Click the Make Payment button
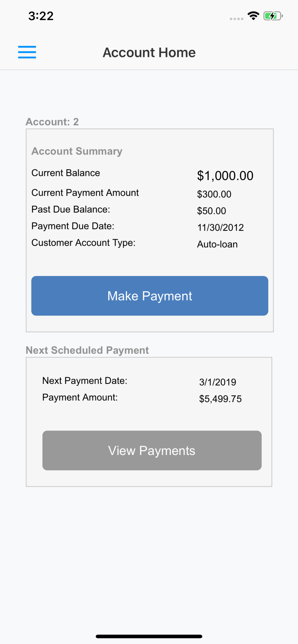This screenshot has height=644, width=298. point(150,296)
